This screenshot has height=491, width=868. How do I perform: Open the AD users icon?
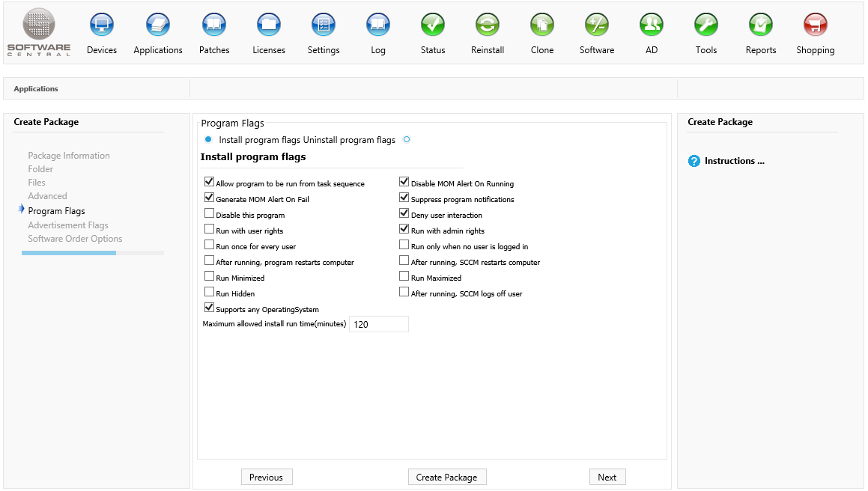coord(652,25)
